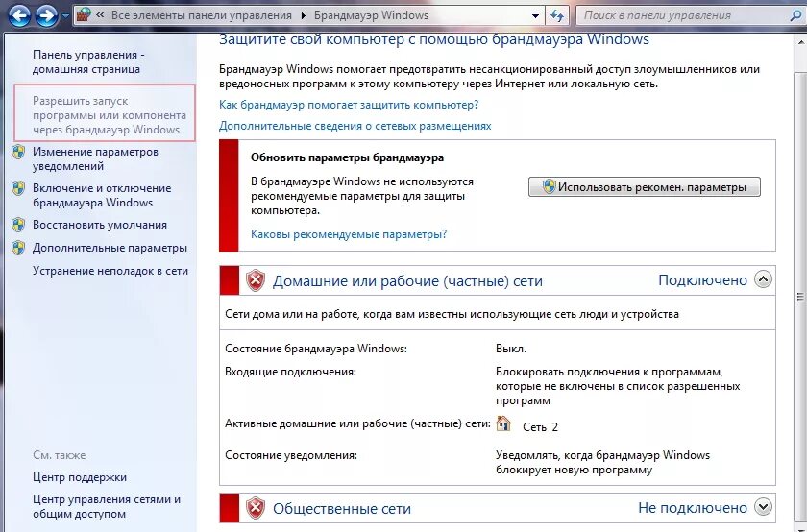Click 'Домашние или рабочие (частные) сети' header
Image resolution: width=807 pixels, height=532 pixels.
(x=407, y=281)
